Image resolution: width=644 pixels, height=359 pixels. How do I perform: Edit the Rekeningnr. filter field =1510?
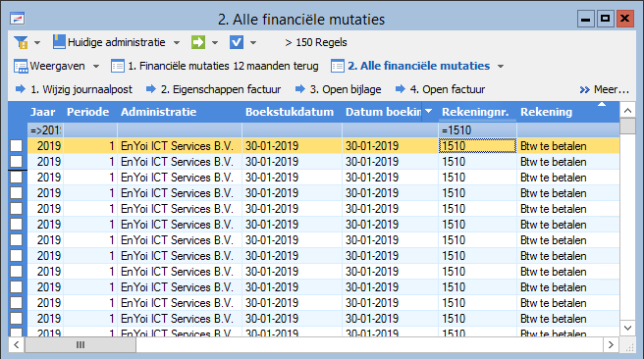[477, 130]
